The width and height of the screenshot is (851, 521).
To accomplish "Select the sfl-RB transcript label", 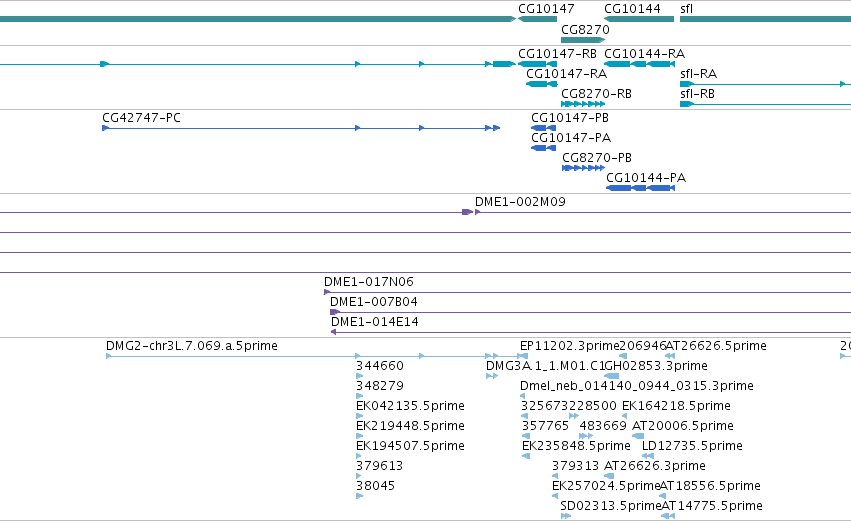I will [x=697, y=94].
